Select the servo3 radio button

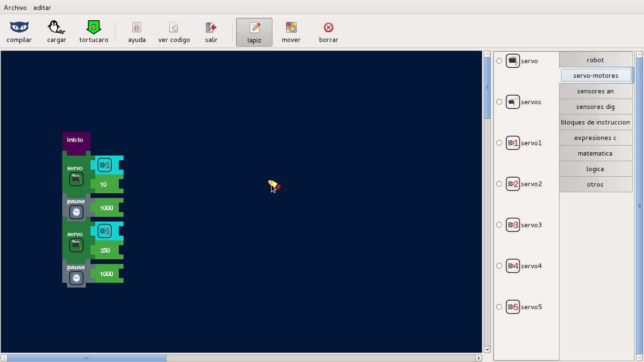coord(499,225)
